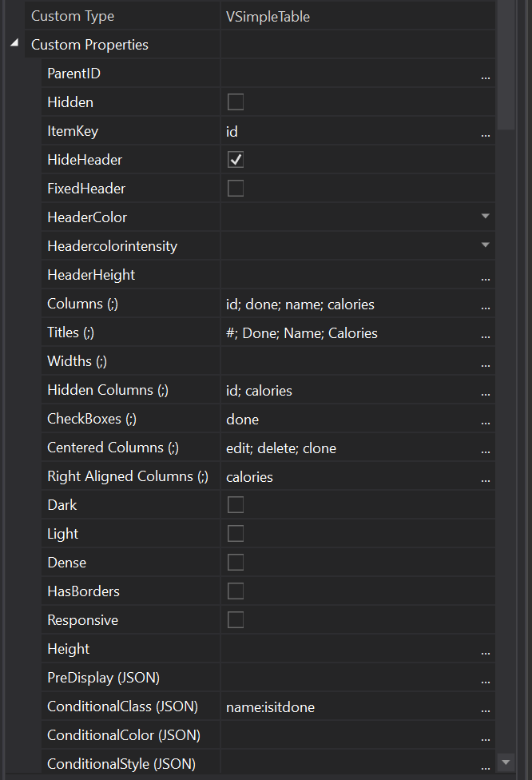Open the HeaderColor dropdown
532x780 pixels.
(485, 217)
